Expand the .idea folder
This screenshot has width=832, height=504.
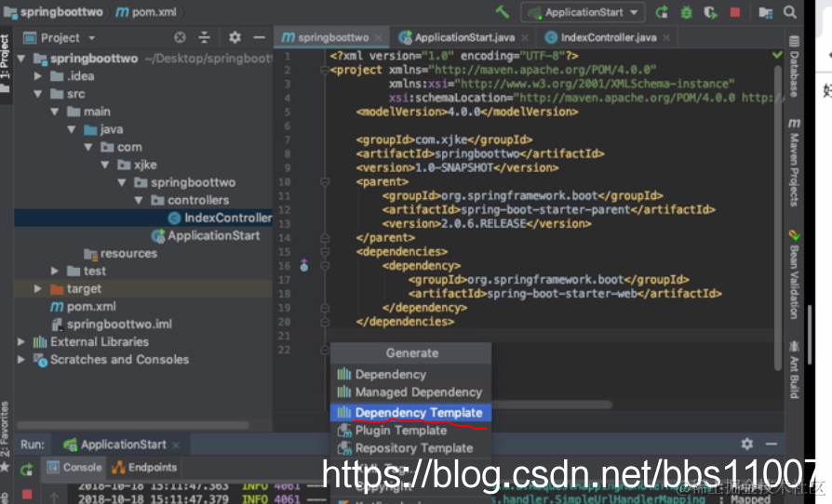coord(37,75)
